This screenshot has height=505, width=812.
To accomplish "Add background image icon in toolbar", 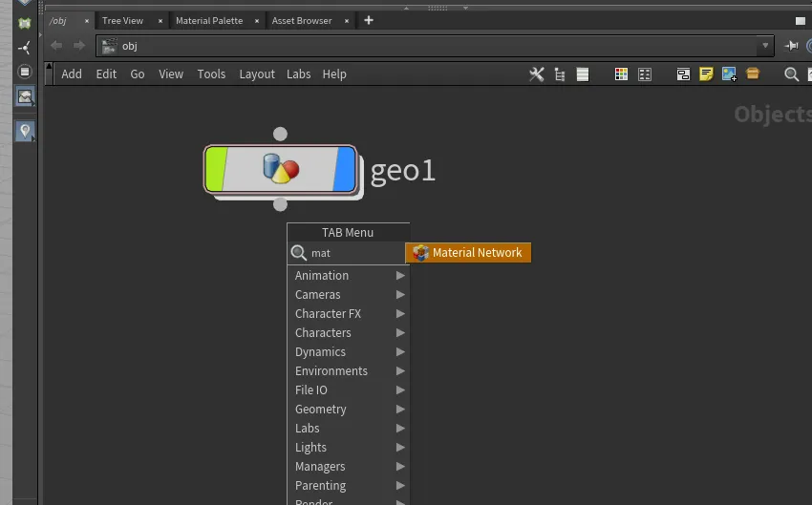I will click(x=729, y=74).
